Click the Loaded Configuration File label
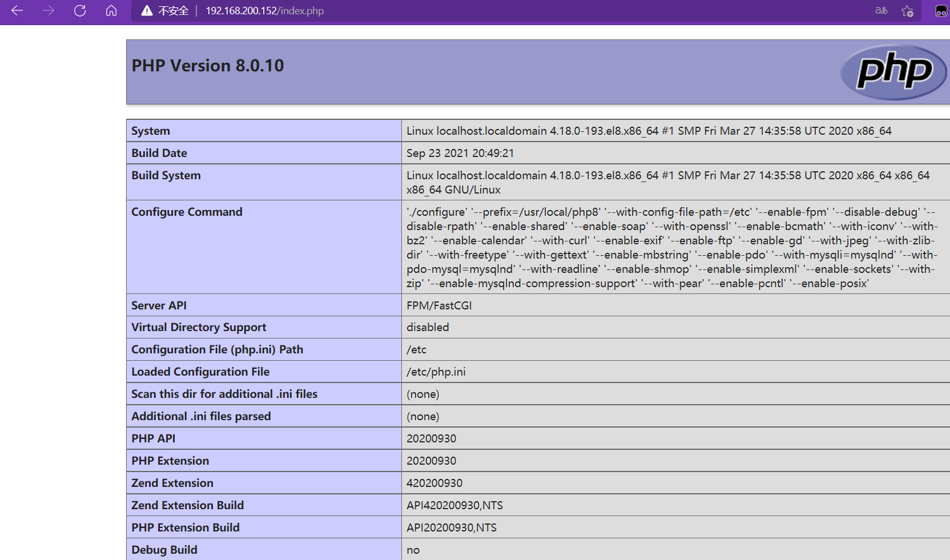 pos(200,372)
